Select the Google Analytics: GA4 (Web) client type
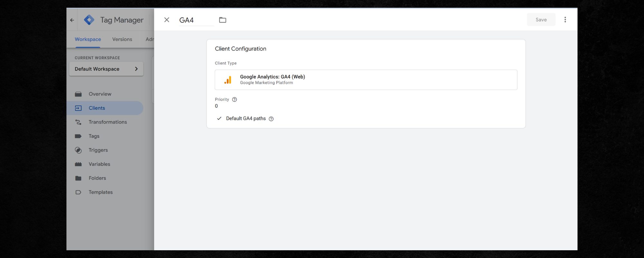The height and width of the screenshot is (258, 644). point(366,80)
